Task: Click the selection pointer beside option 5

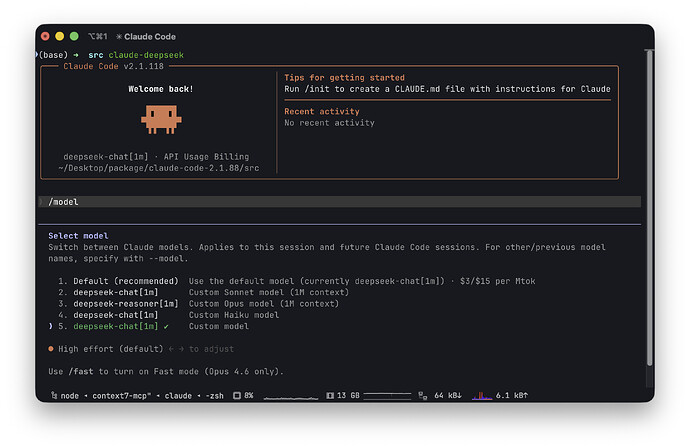Action: [x=51, y=326]
